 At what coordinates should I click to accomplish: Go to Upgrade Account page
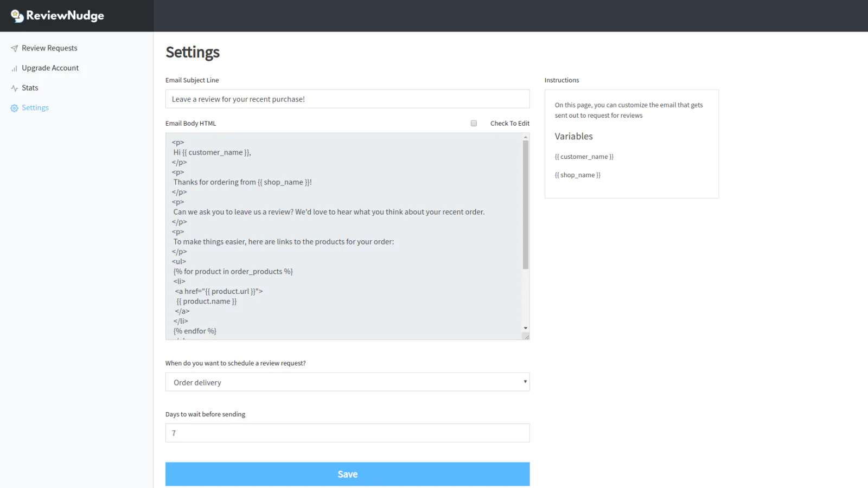pyautogui.click(x=50, y=68)
